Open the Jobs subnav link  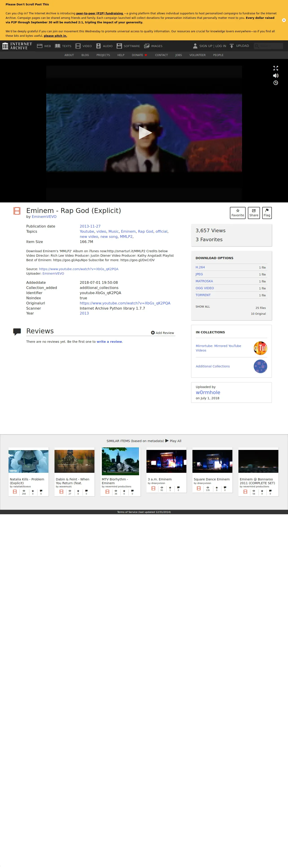click(x=179, y=55)
